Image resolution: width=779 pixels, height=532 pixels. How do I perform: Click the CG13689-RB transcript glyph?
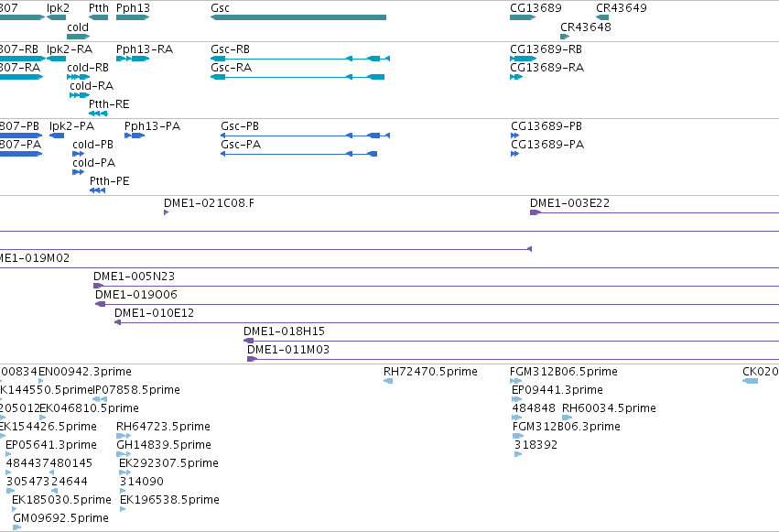click(x=523, y=59)
